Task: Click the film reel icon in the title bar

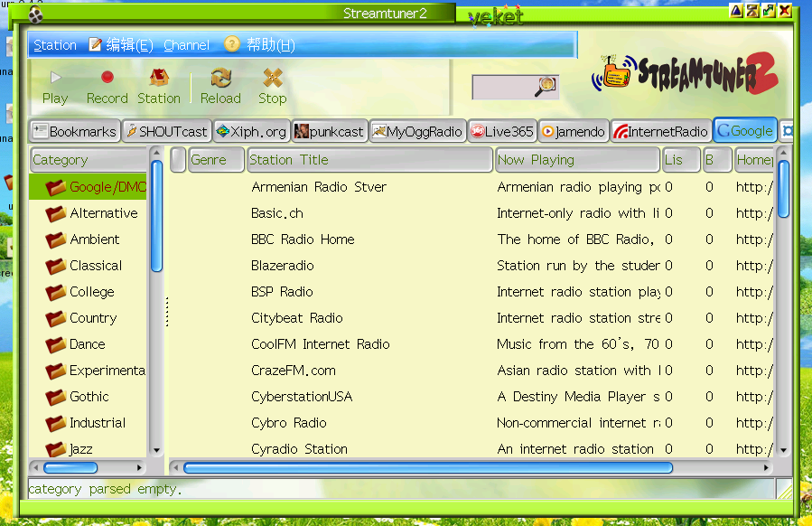Action: [x=35, y=14]
